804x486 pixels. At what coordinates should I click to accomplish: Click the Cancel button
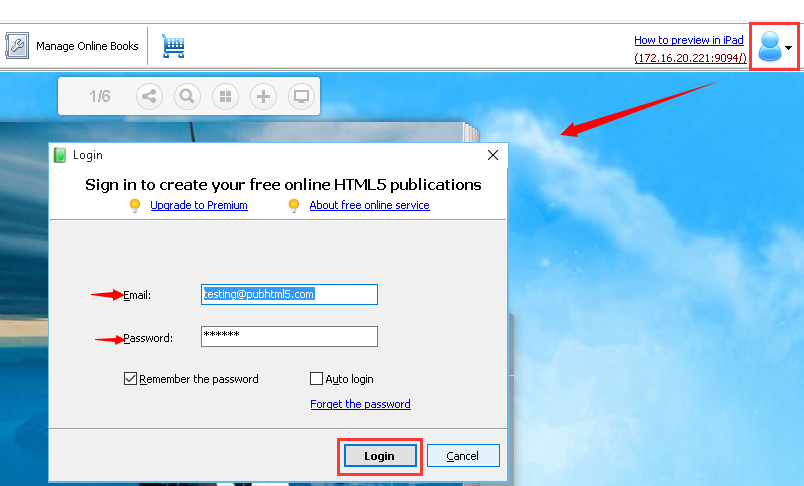(x=463, y=456)
